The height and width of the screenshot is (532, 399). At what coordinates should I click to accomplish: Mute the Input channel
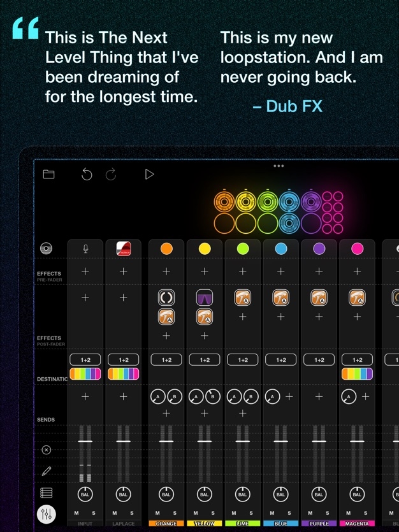[x=76, y=513]
